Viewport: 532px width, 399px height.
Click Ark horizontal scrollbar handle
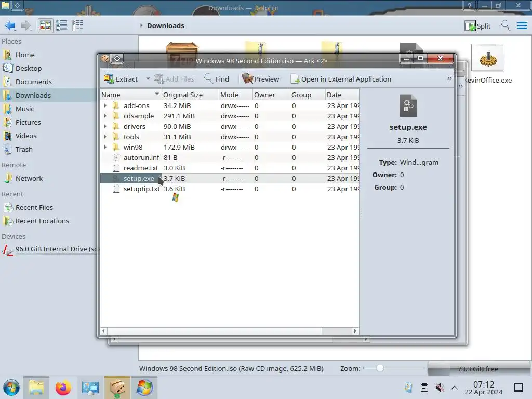214,331
